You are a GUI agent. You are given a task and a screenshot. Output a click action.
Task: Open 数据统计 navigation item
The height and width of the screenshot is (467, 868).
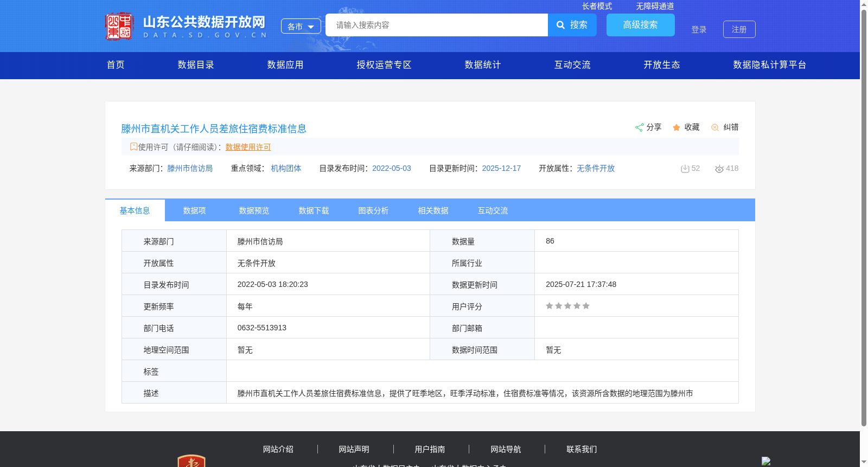click(x=483, y=65)
